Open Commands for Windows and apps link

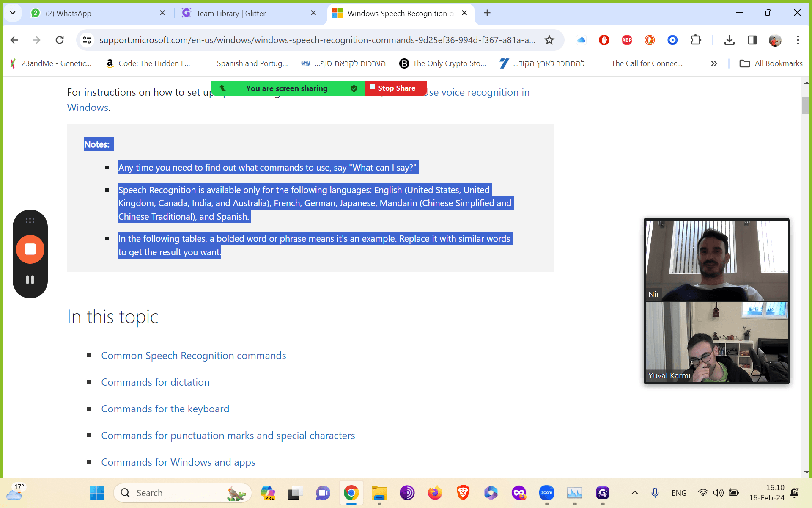(178, 462)
